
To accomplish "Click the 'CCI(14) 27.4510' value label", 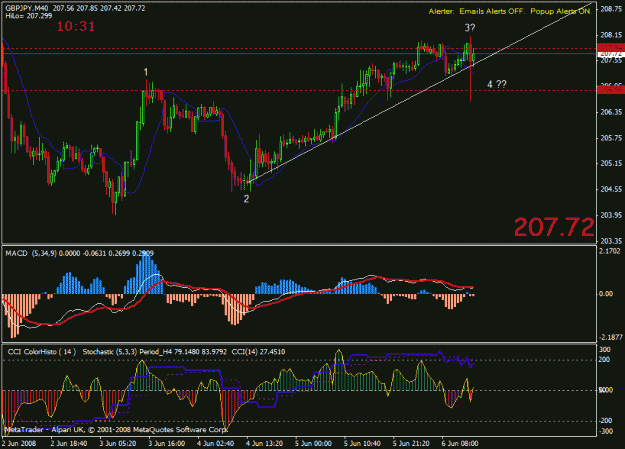I will tap(258, 352).
